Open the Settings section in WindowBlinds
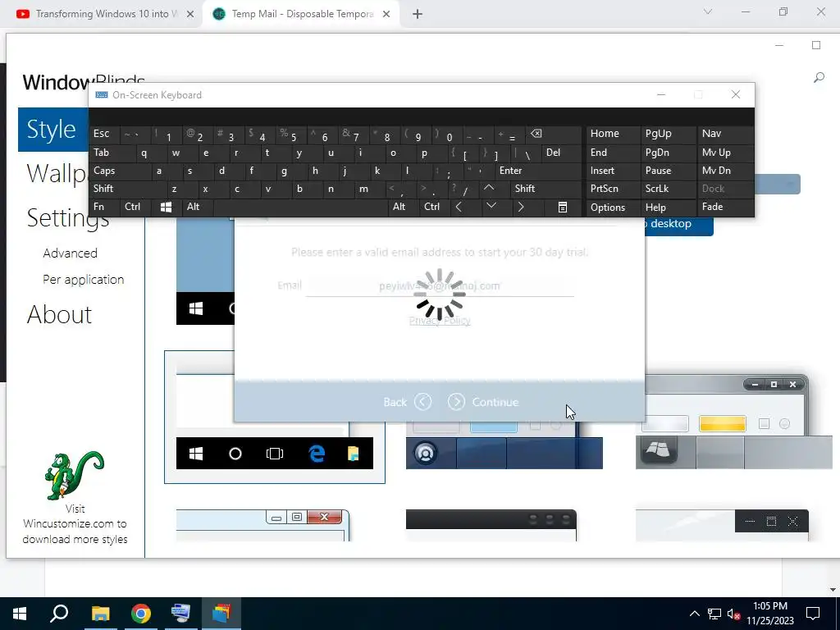Viewport: 840px width, 630px height. pyautogui.click(x=68, y=217)
